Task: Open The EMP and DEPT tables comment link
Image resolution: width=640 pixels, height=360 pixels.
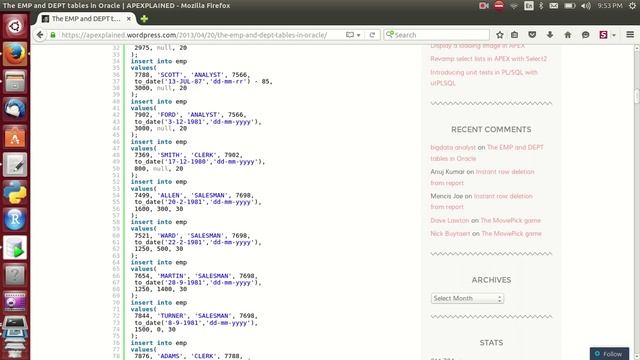Action: (x=487, y=153)
